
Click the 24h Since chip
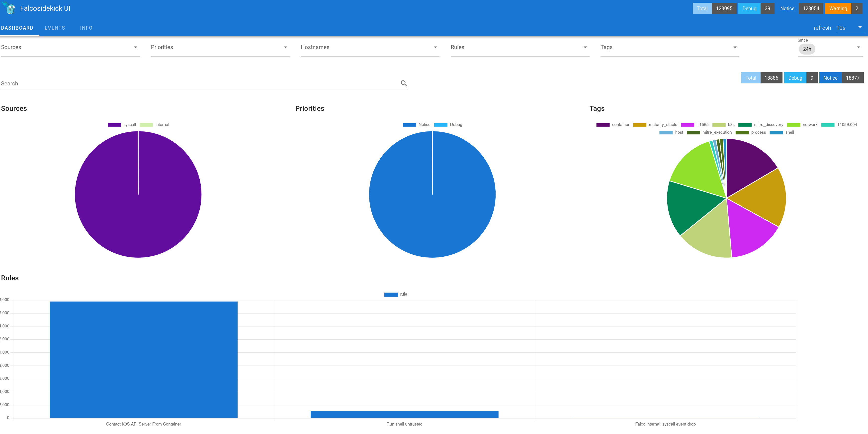coord(807,49)
